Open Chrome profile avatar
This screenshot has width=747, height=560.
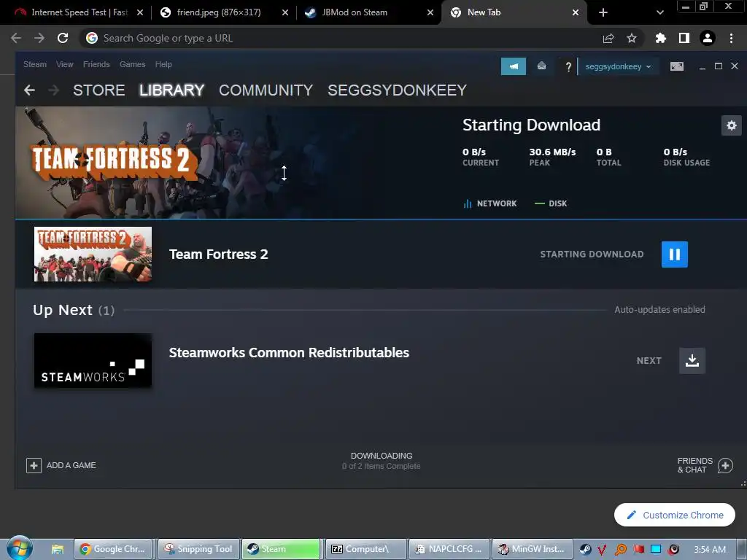[x=707, y=38]
